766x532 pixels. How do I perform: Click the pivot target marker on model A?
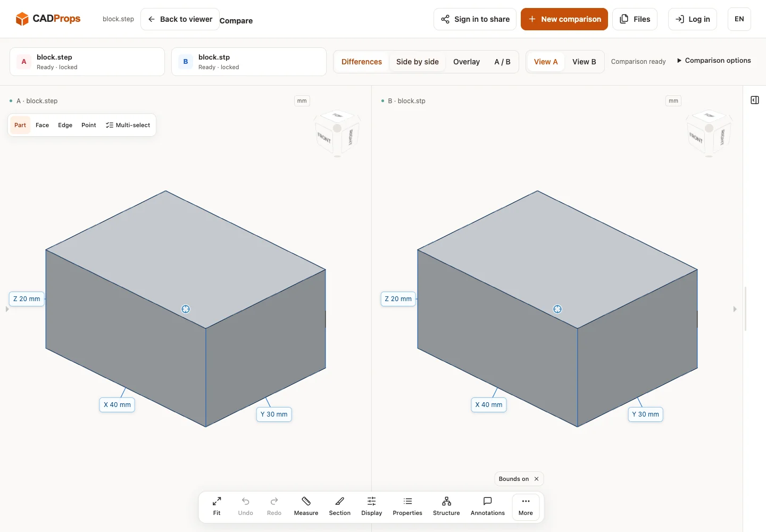[x=186, y=309]
